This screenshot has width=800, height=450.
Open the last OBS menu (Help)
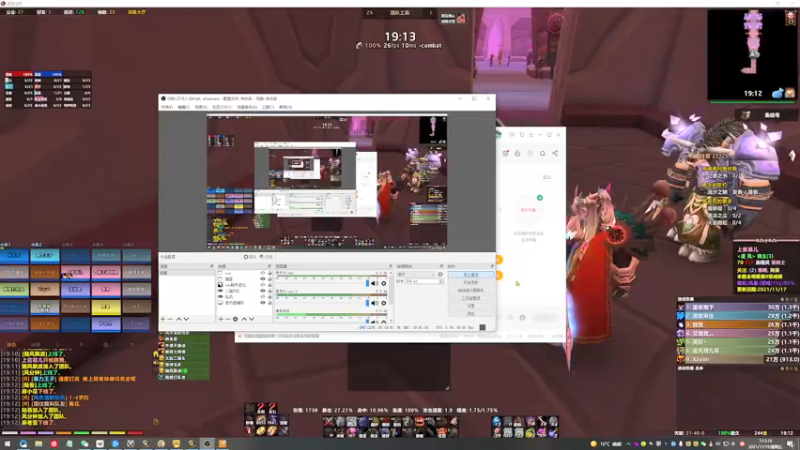point(285,107)
